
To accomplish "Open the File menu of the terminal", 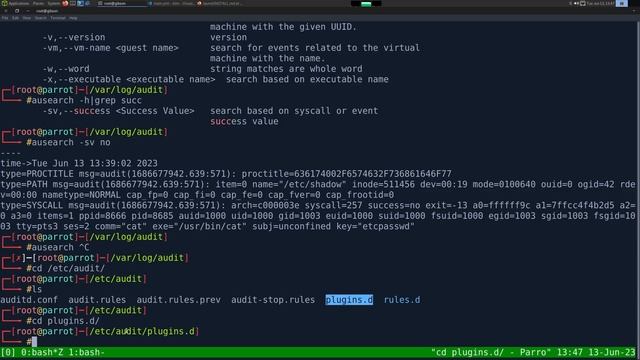I will [4, 18].
